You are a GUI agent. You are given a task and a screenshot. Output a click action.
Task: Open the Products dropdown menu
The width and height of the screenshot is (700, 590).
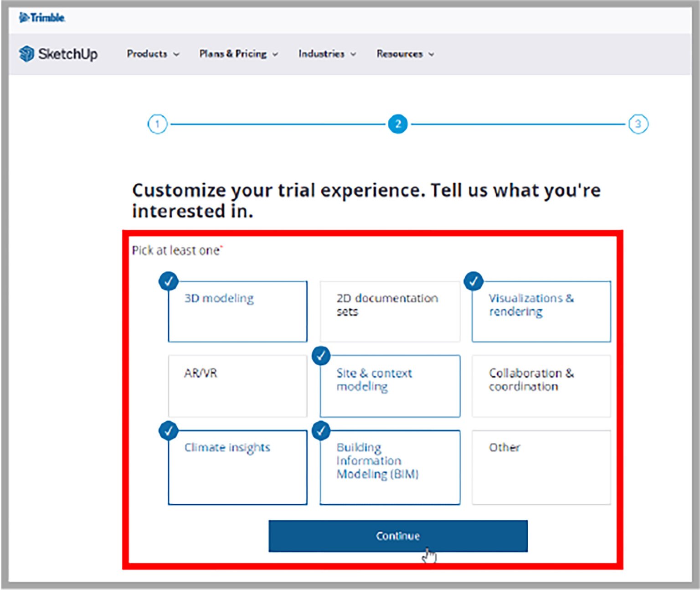tap(153, 54)
